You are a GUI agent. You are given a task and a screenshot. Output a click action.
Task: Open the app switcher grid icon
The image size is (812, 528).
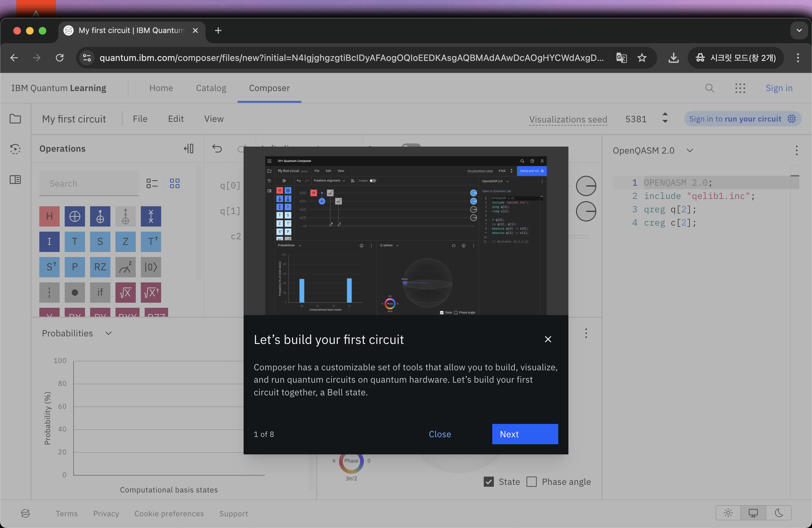pyautogui.click(x=740, y=88)
